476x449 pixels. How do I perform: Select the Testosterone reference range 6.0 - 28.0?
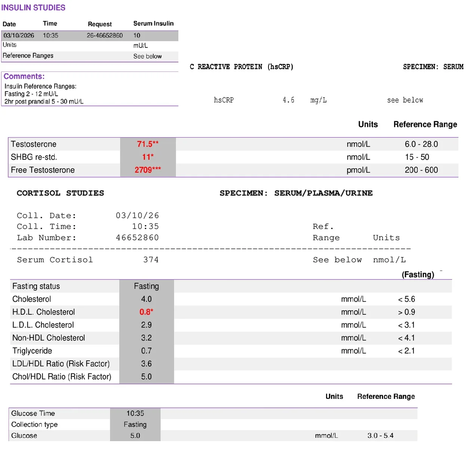point(421,144)
